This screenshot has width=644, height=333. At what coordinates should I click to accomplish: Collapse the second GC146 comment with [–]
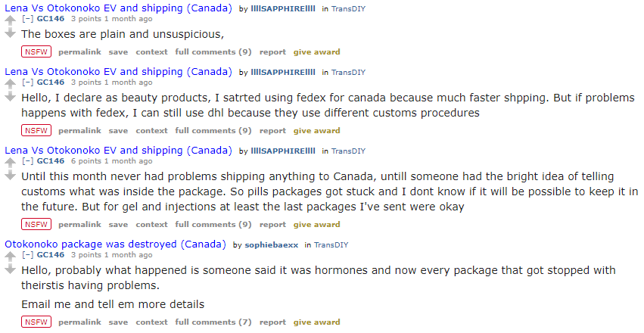pyautogui.click(x=28, y=82)
